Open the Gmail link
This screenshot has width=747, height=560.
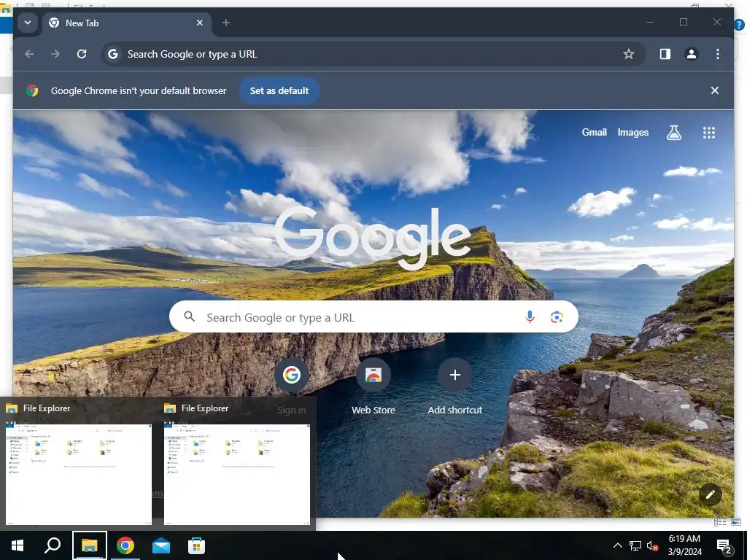594,133
